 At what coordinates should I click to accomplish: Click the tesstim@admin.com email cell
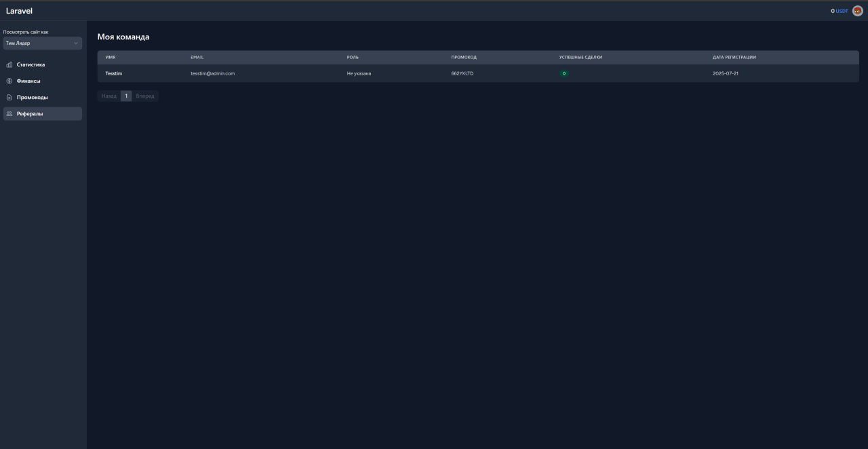(212, 73)
